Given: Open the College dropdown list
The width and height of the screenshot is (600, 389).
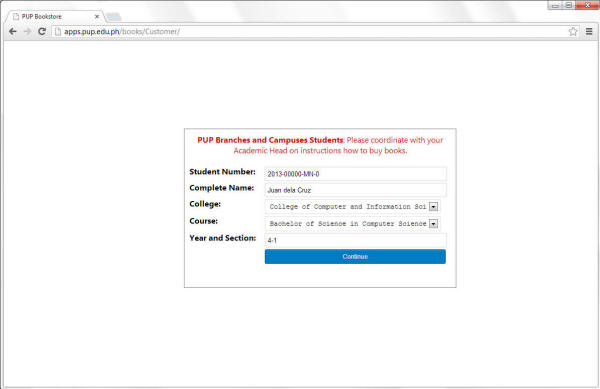Looking at the screenshot, I should 352,207.
